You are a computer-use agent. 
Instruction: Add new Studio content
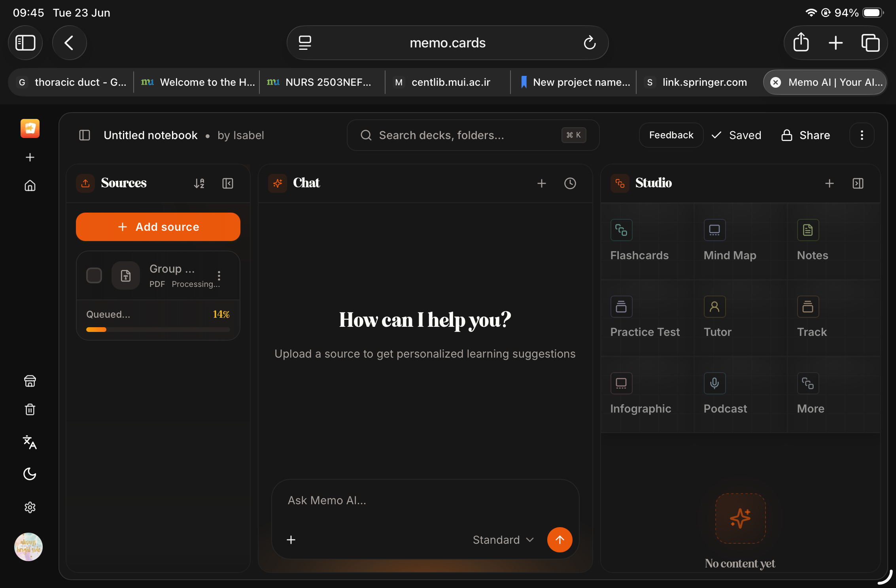coord(830,183)
